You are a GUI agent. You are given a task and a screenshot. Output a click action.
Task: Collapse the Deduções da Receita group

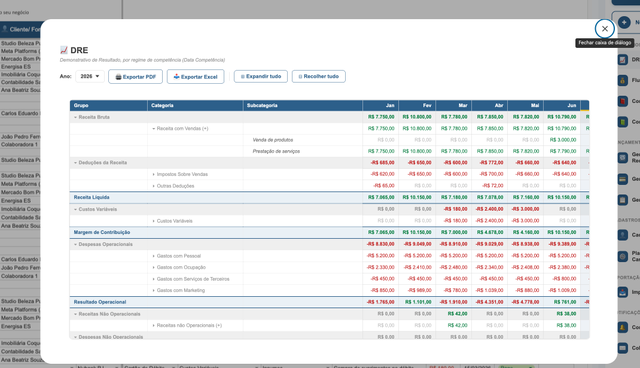(x=76, y=163)
